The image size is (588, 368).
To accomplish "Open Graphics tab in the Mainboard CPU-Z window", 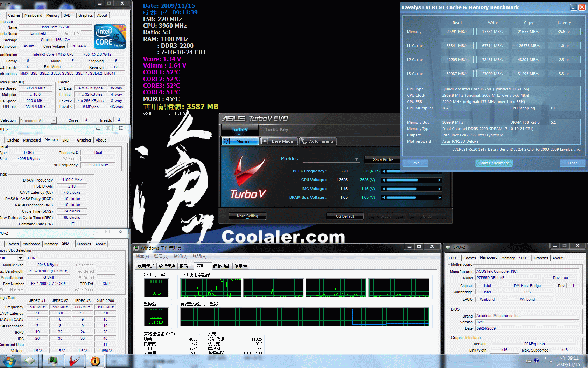I will tap(541, 258).
